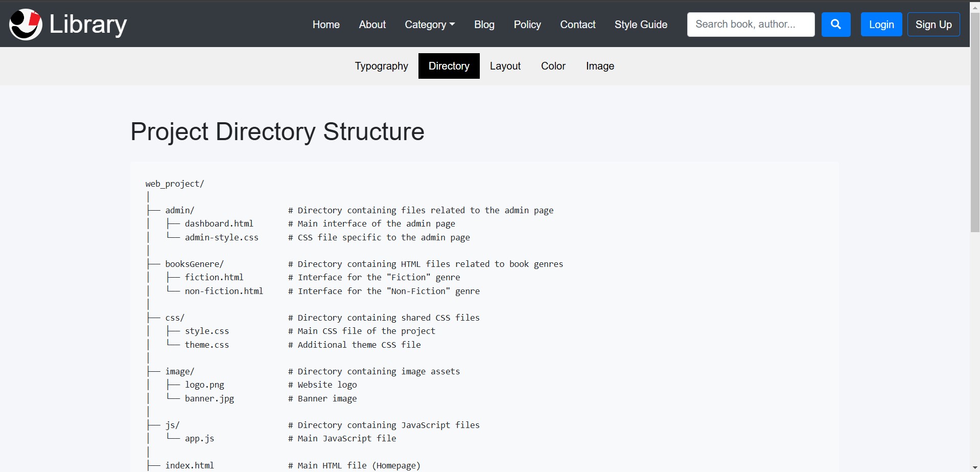Viewport: 980px width, 472px height.
Task: Open the Color tab
Action: pyautogui.click(x=553, y=66)
